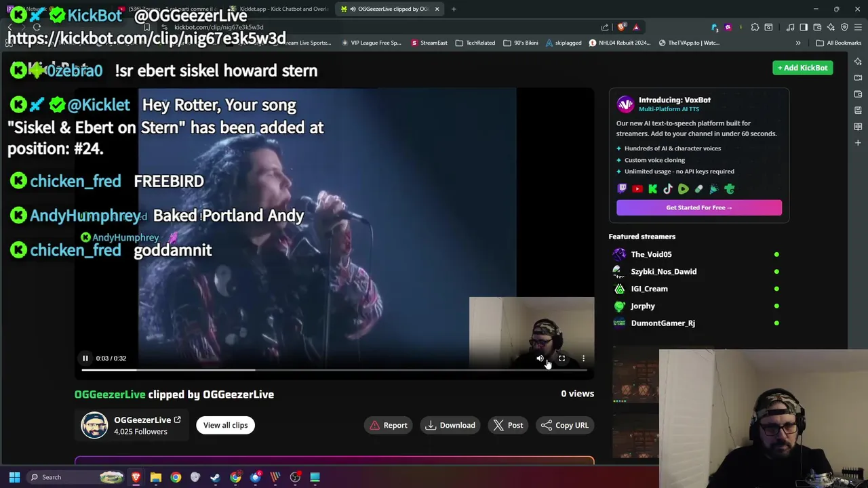The width and height of the screenshot is (868, 488).
Task: Open View all clips
Action: (x=225, y=425)
